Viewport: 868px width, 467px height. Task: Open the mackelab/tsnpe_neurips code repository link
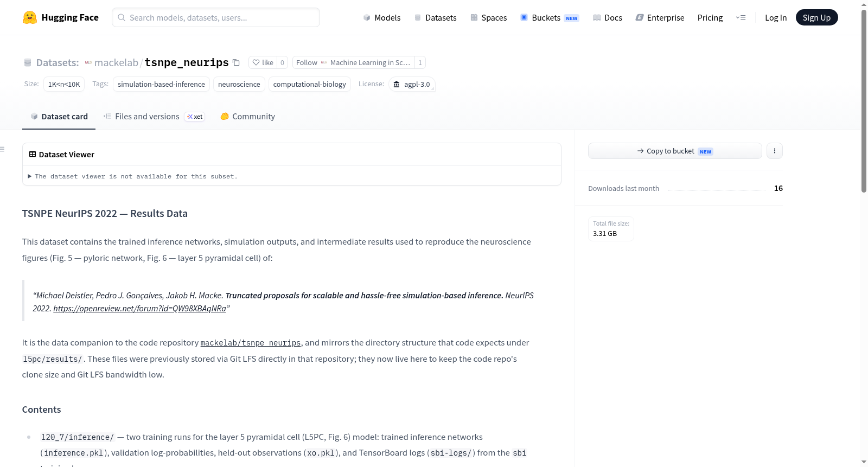(251, 343)
